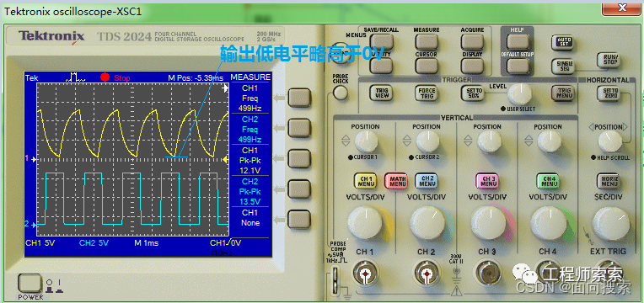This screenshot has height=303, width=644.
Task: Toggle the RUN/STOP button
Action: [x=608, y=60]
